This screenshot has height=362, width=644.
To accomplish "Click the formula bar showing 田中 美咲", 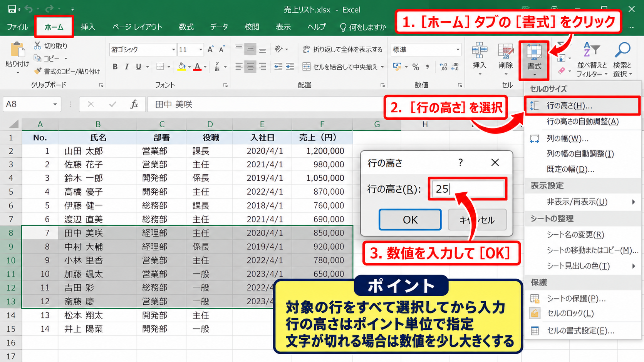I will (266, 104).
